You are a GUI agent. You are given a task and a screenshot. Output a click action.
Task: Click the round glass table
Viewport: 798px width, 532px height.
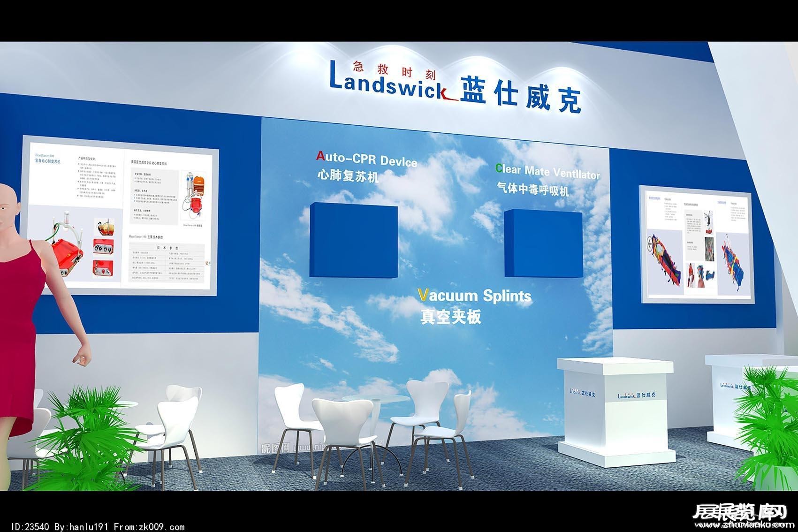(376, 399)
